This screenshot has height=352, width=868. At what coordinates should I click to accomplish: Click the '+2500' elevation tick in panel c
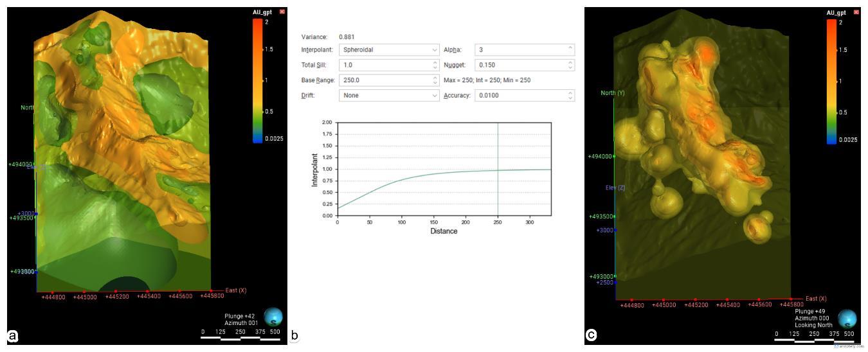pos(605,283)
